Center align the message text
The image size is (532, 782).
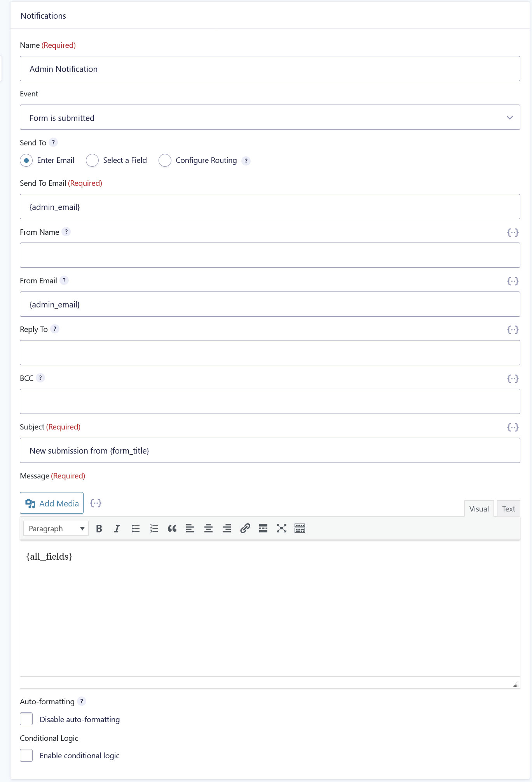click(208, 529)
